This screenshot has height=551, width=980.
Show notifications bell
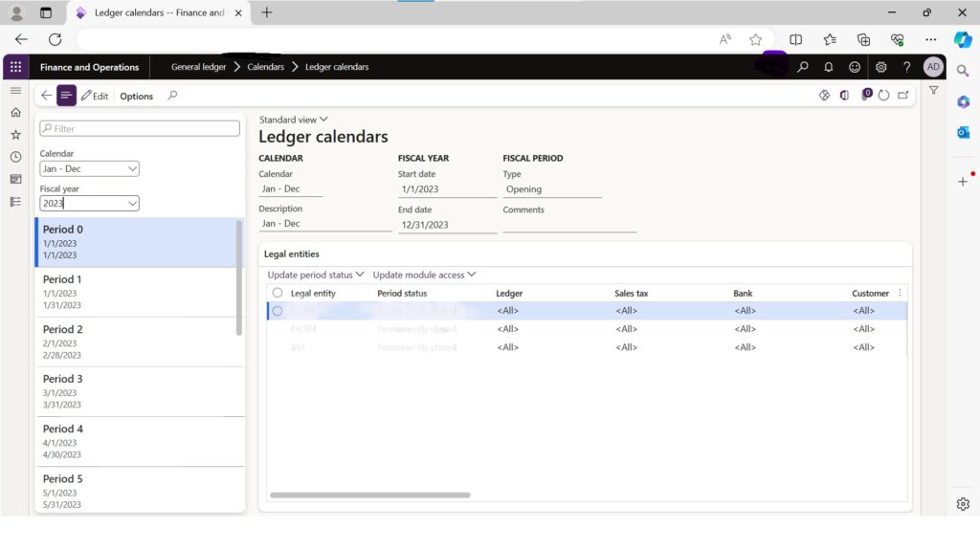pyautogui.click(x=828, y=67)
